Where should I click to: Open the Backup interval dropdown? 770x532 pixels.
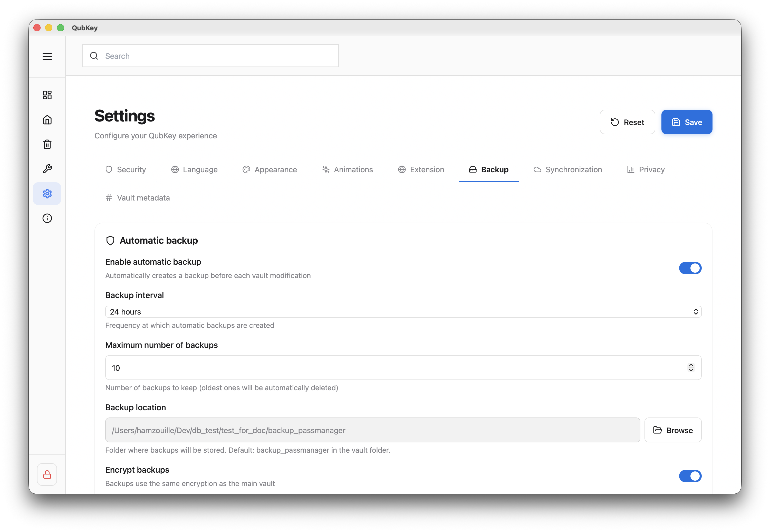coord(403,312)
